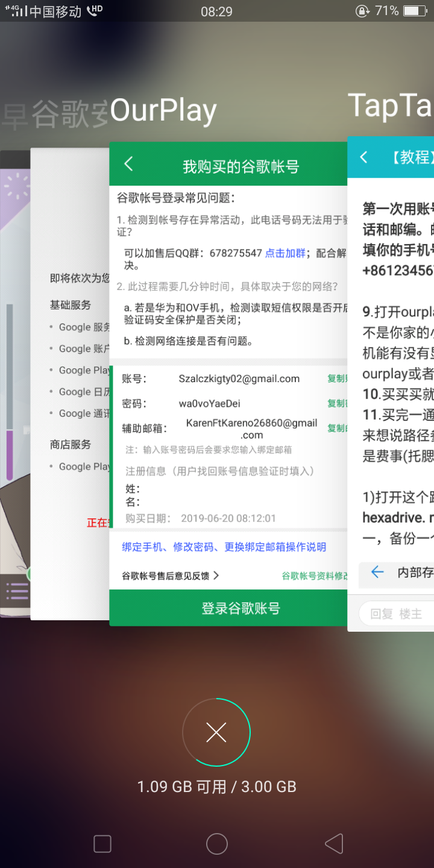
Task: Copy the 账号 email via 复制 link
Action: click(x=338, y=379)
